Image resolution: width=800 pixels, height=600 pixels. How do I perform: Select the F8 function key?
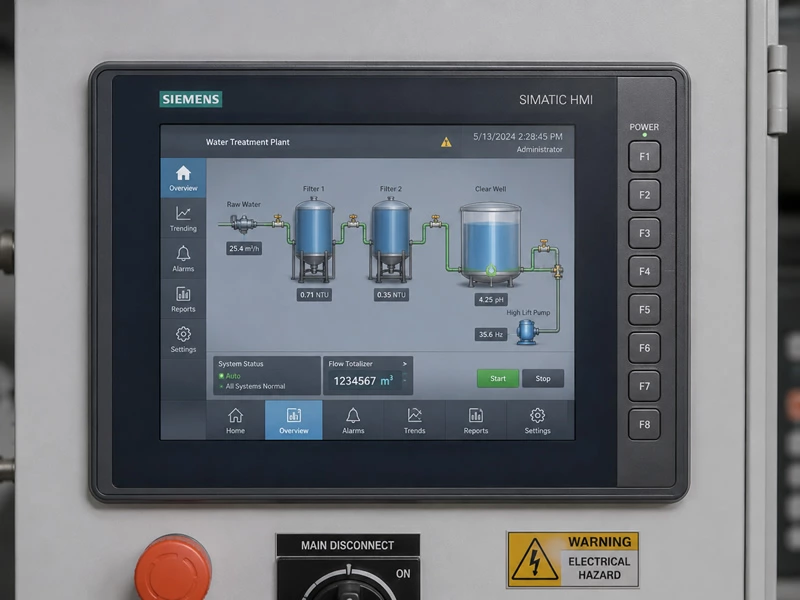pos(644,424)
